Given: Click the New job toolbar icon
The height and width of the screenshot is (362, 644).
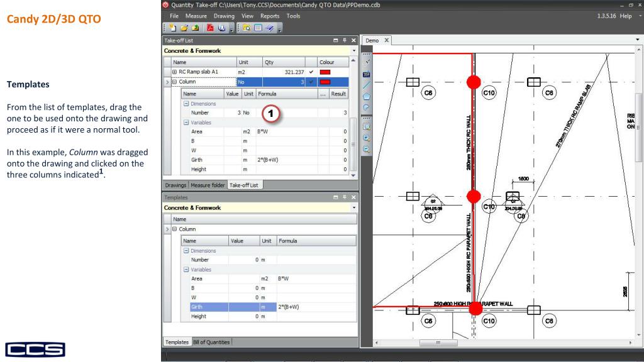Looking at the screenshot, I should [173, 28].
